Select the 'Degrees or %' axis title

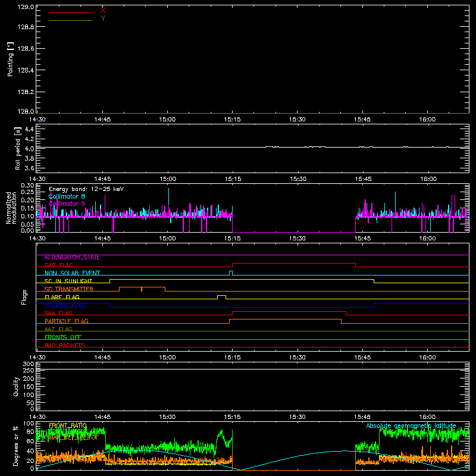click(16, 446)
